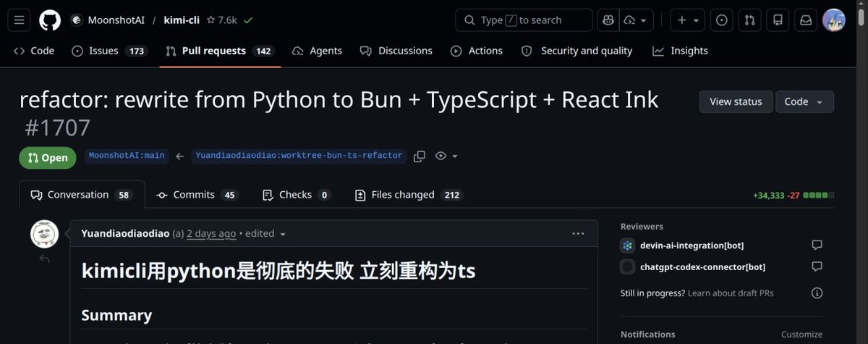Click the green check status icon
The width and height of the screenshot is (868, 344).
tap(248, 20)
